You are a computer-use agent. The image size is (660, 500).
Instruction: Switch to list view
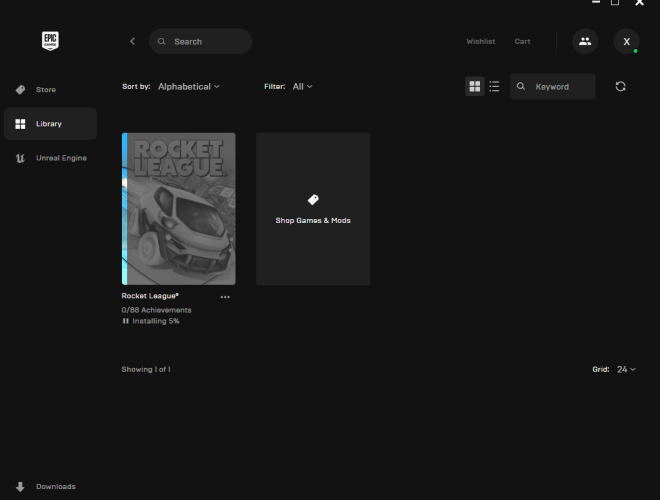(494, 86)
